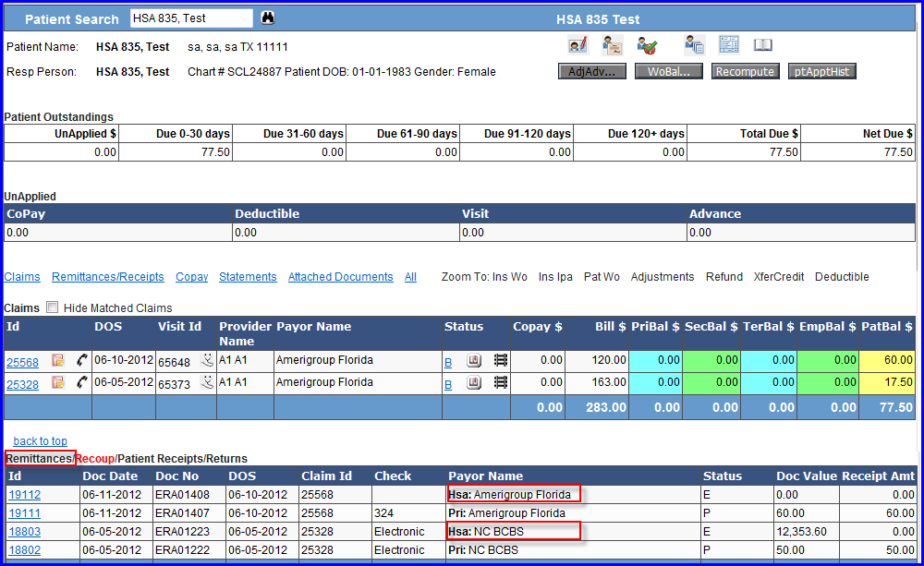Image resolution: width=924 pixels, height=566 pixels.
Task: Click the filmstrip list icon for claim 25568
Action: pyautogui.click(x=500, y=360)
